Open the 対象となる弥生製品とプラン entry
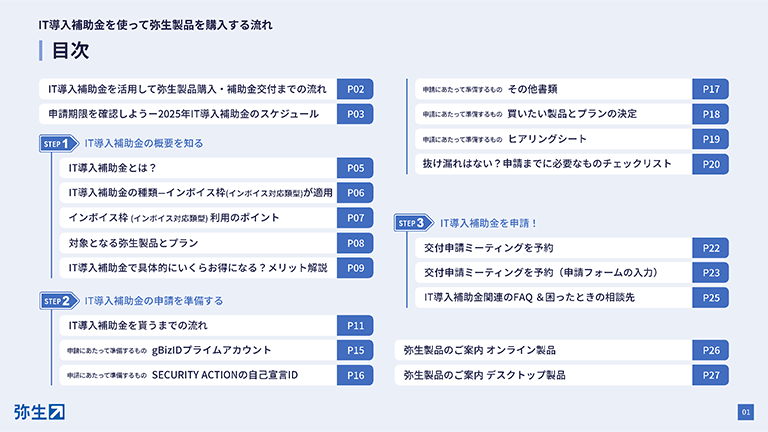This screenshot has height=432, width=768. tap(216, 243)
